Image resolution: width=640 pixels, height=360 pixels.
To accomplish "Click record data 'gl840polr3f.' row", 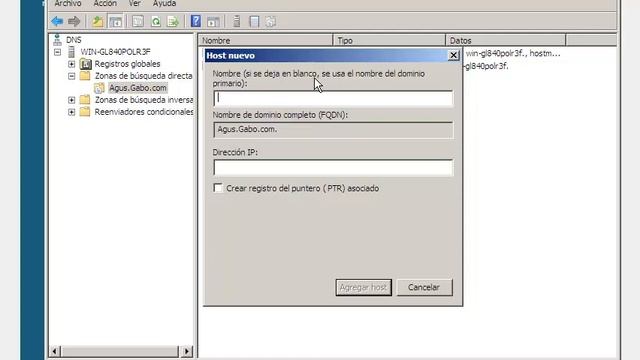I will pos(487,66).
